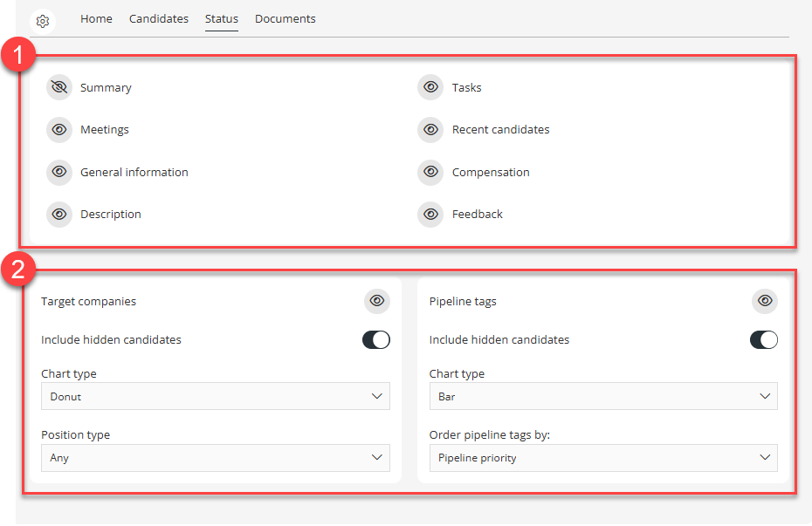Open the Donut chart type dropdown
The width and height of the screenshot is (812, 526).
coord(216,396)
